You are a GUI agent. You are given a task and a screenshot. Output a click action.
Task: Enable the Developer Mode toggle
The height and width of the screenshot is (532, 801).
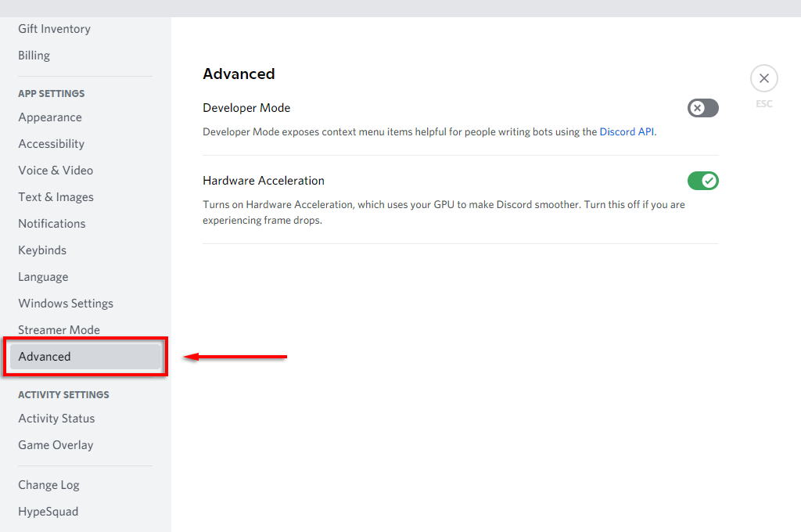coord(702,108)
